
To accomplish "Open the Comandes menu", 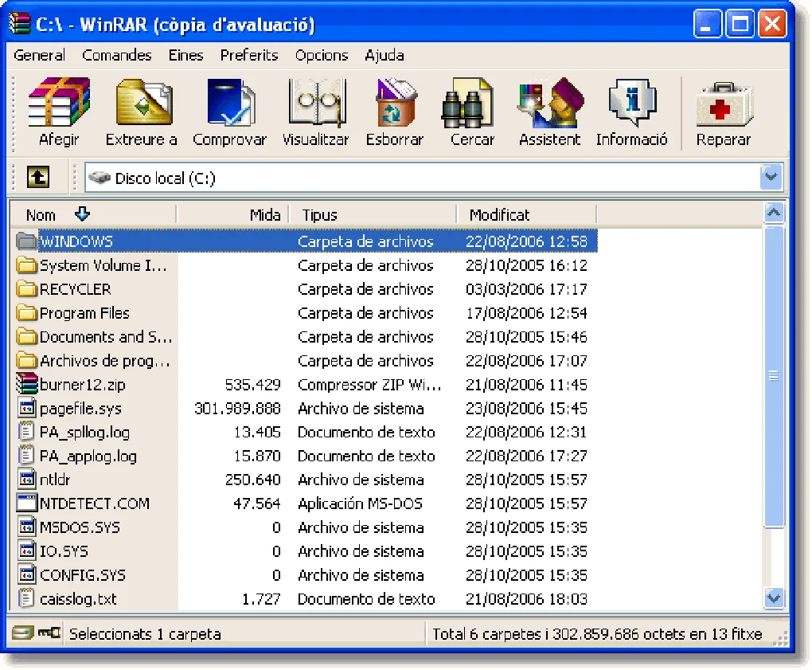I will (116, 55).
